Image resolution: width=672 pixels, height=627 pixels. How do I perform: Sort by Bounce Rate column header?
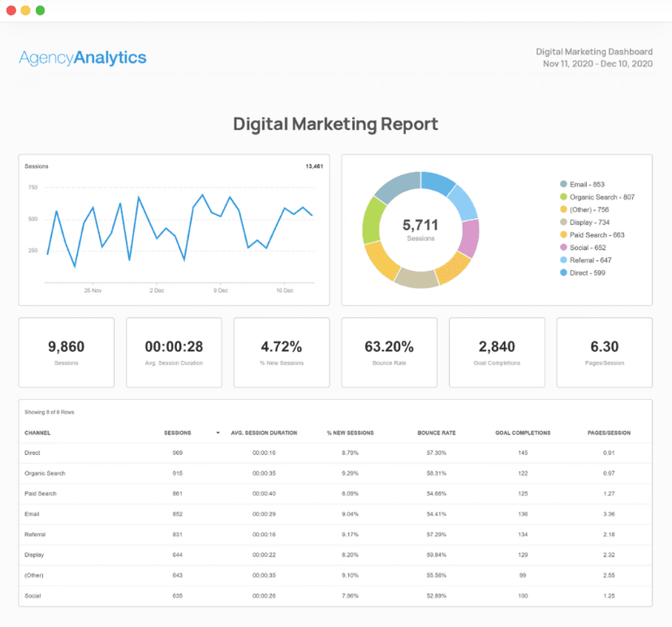coord(436,433)
